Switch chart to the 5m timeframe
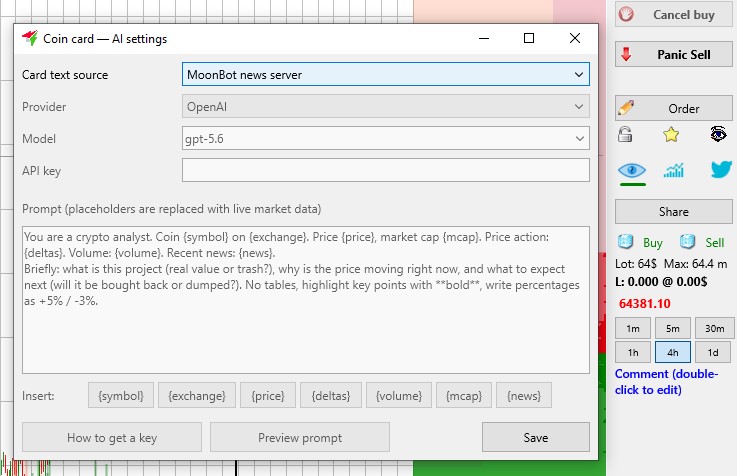The image size is (737, 476). [673, 328]
